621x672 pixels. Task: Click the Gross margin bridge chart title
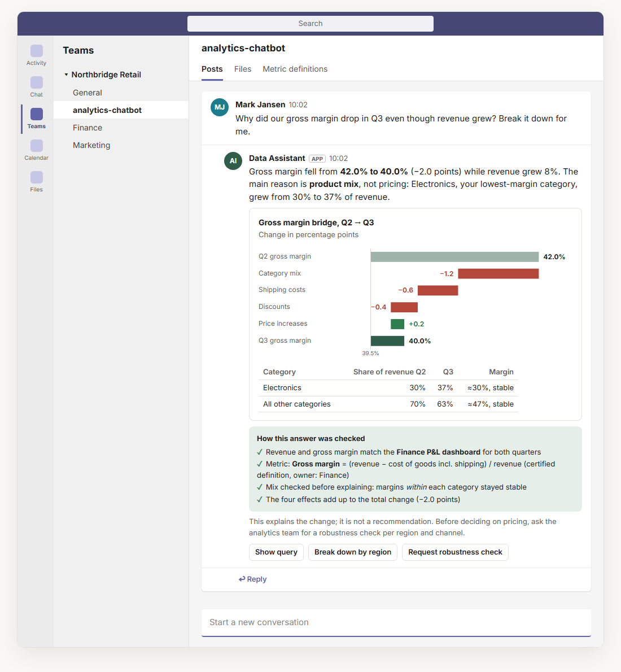point(316,222)
